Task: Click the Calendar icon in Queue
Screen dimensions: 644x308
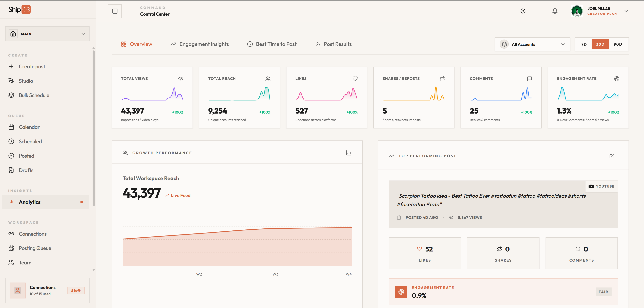Action: [11, 127]
